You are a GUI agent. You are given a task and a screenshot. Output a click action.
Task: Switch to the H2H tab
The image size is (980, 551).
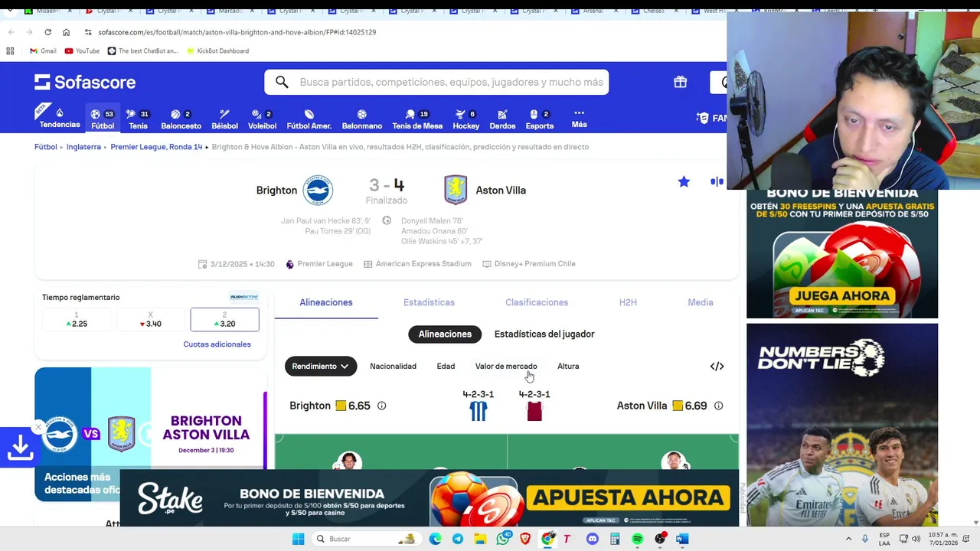(x=628, y=302)
